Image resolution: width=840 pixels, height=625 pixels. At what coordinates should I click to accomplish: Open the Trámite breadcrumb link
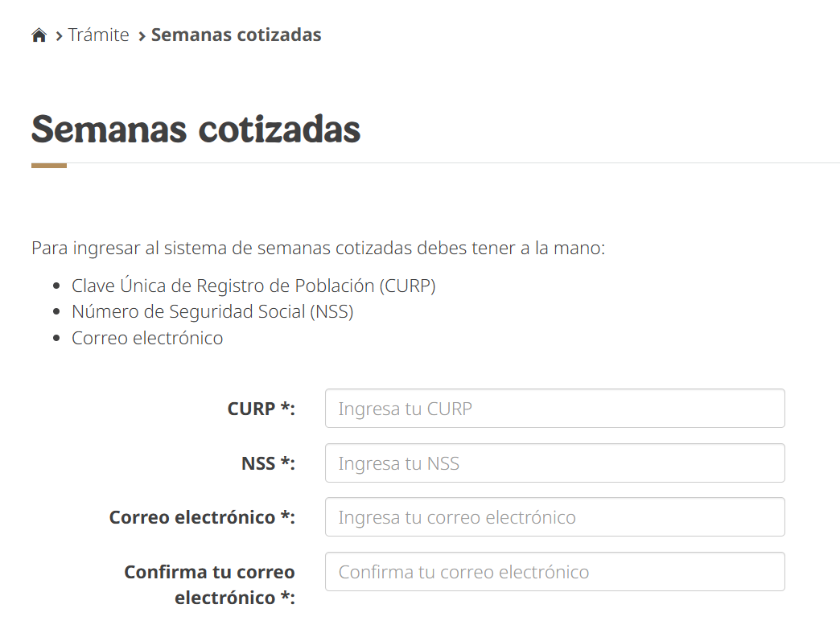[x=98, y=35]
